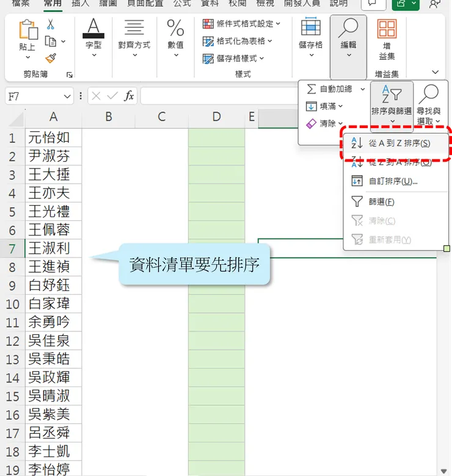Click the formula bar cancel X icon

click(96, 96)
